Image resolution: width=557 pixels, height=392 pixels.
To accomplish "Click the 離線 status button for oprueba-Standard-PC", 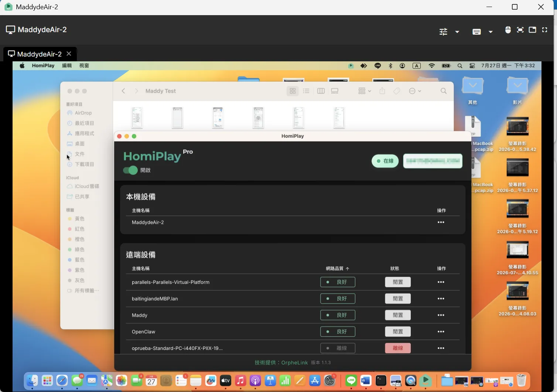I will (398, 348).
